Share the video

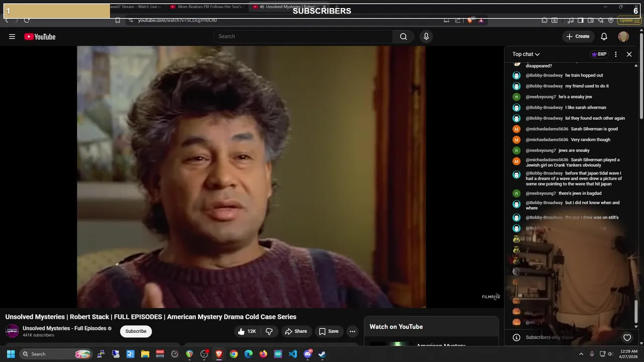296,331
